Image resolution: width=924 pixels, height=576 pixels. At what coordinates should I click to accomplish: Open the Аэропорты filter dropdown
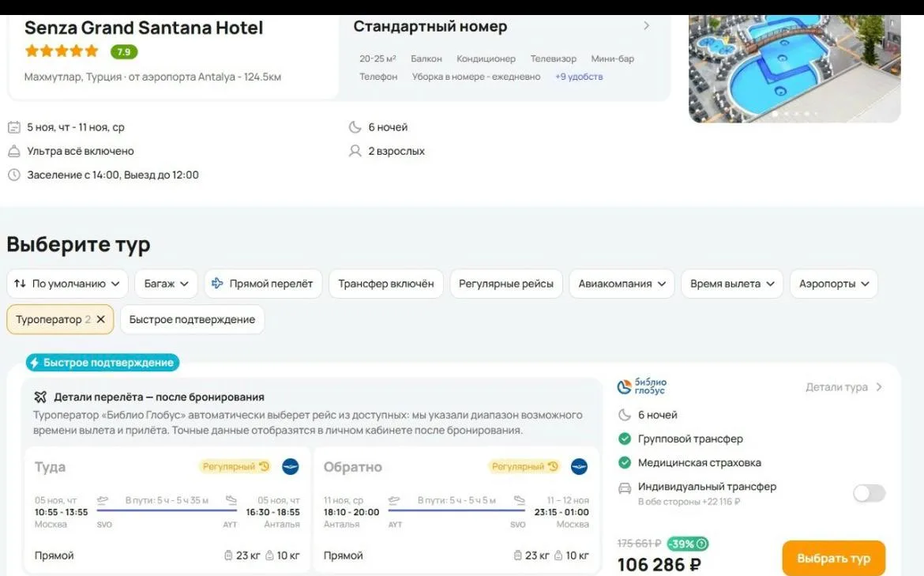(x=834, y=284)
